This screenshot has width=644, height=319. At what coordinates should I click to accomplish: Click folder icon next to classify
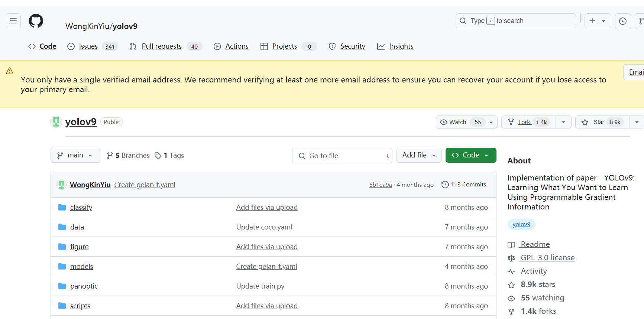(x=62, y=207)
